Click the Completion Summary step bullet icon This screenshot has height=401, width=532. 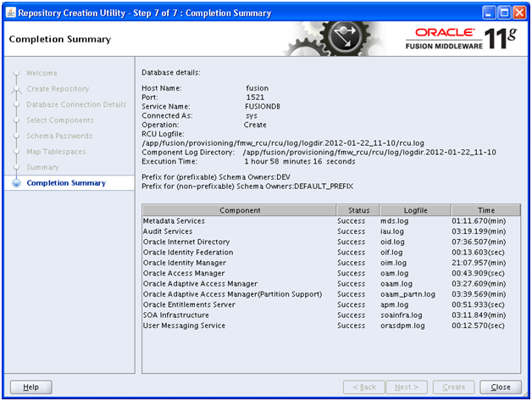(16, 183)
